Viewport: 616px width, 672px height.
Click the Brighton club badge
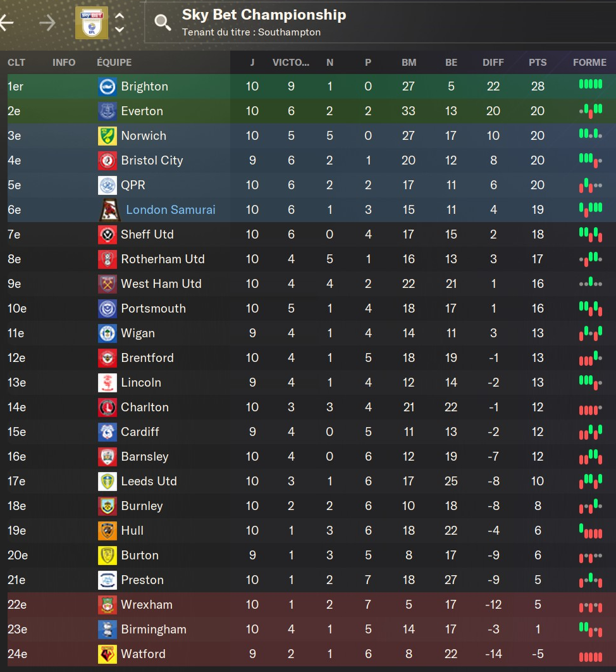(x=108, y=87)
